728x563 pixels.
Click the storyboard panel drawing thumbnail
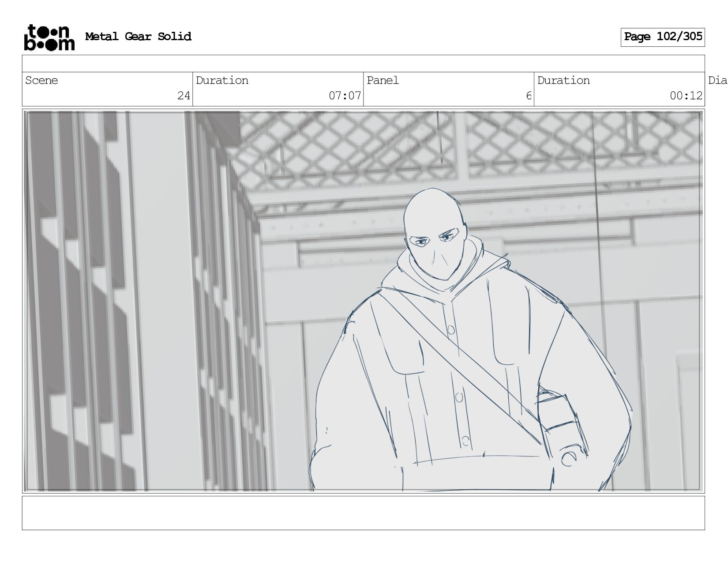click(x=363, y=301)
